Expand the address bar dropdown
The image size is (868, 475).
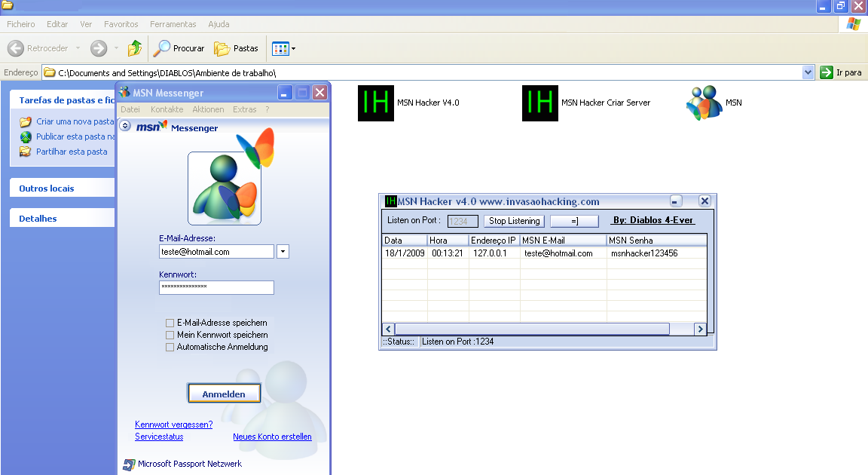808,72
